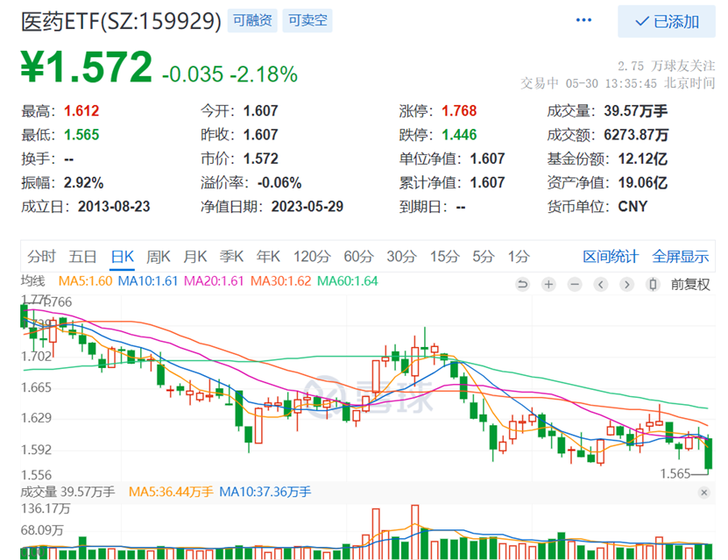Click the volume MA10:37.36万手 label
728x560 pixels.
coord(265,492)
